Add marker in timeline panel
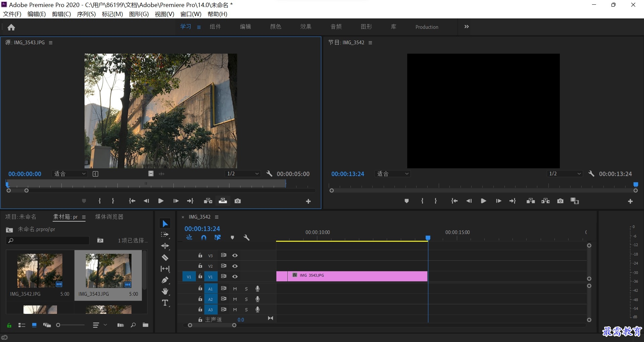The width and height of the screenshot is (644, 342). click(232, 238)
